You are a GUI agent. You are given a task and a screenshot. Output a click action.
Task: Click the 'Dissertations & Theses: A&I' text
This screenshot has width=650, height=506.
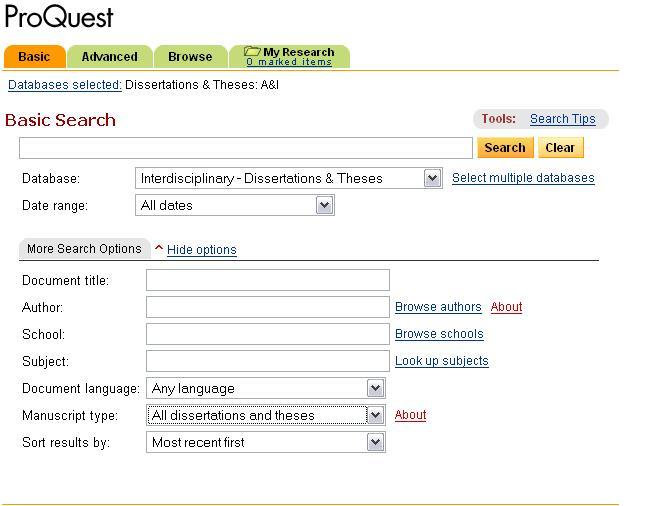click(202, 85)
